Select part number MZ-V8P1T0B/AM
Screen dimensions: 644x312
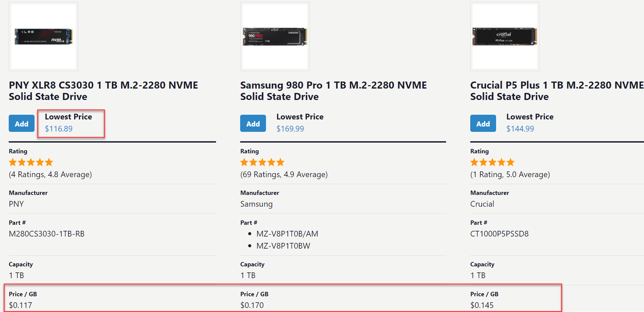coord(287,234)
